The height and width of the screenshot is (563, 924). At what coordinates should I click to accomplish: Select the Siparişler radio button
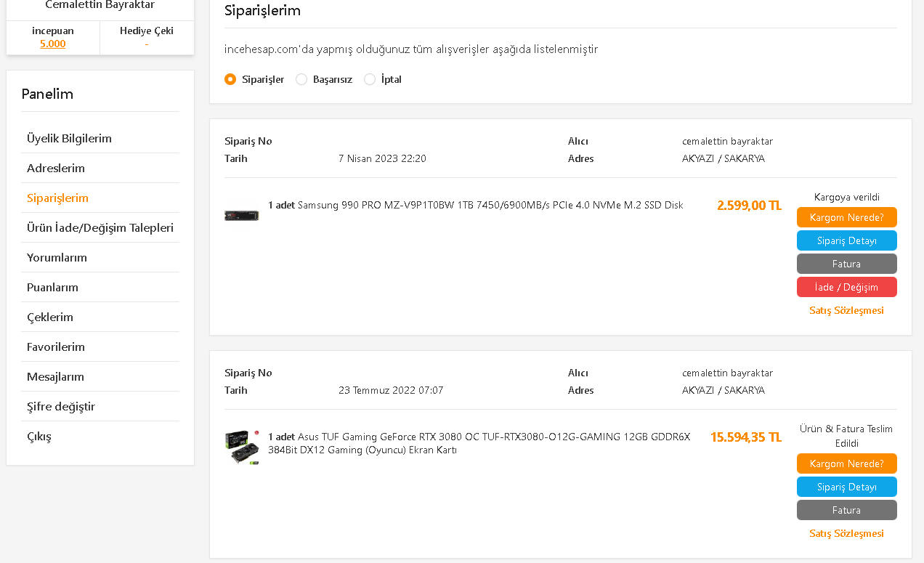[230, 79]
